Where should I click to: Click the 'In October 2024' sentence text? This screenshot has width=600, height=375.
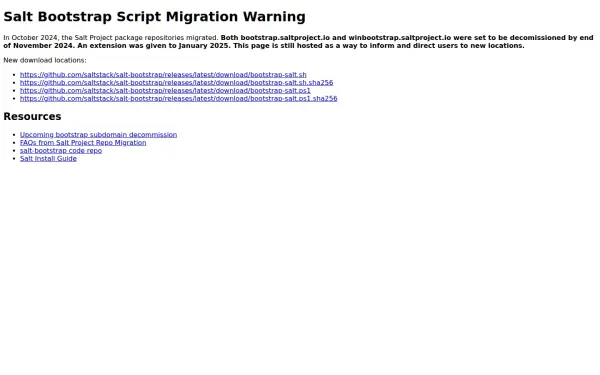pyautogui.click(x=111, y=38)
